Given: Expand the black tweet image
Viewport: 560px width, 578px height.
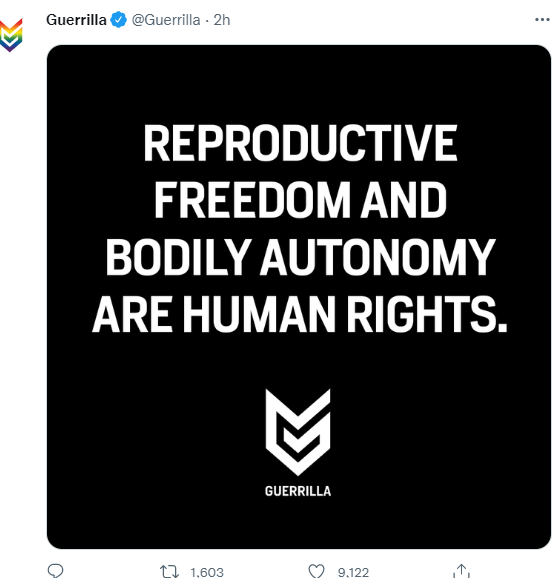Looking at the screenshot, I should tap(299, 297).
